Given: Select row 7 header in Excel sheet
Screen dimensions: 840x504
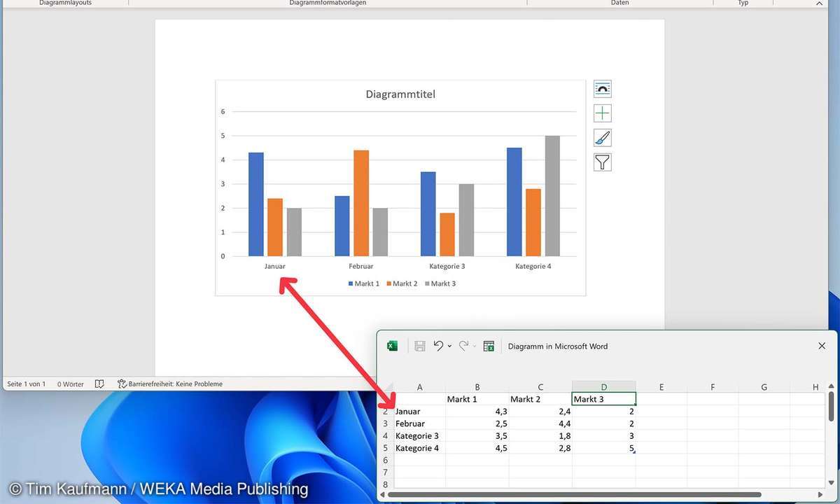Looking at the screenshot, I should pyautogui.click(x=386, y=472).
